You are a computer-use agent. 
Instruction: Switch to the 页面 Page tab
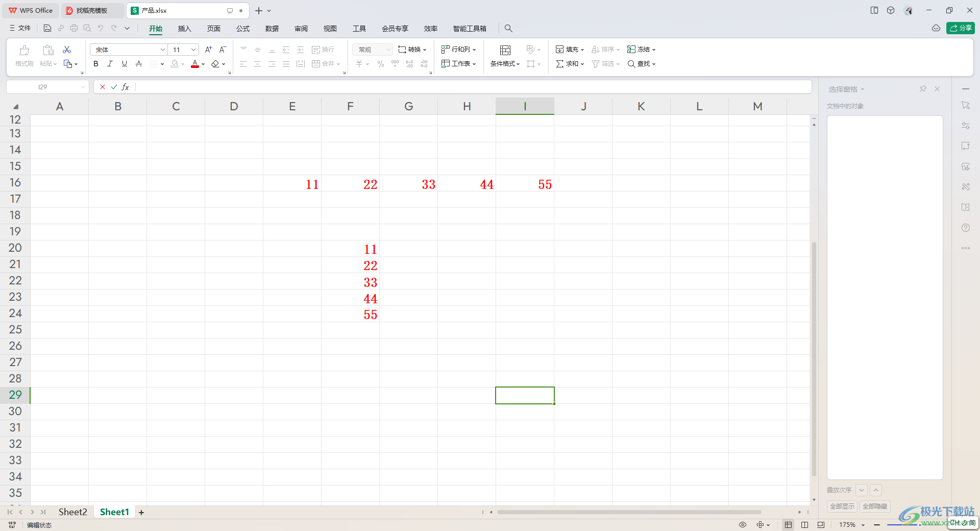(213, 29)
